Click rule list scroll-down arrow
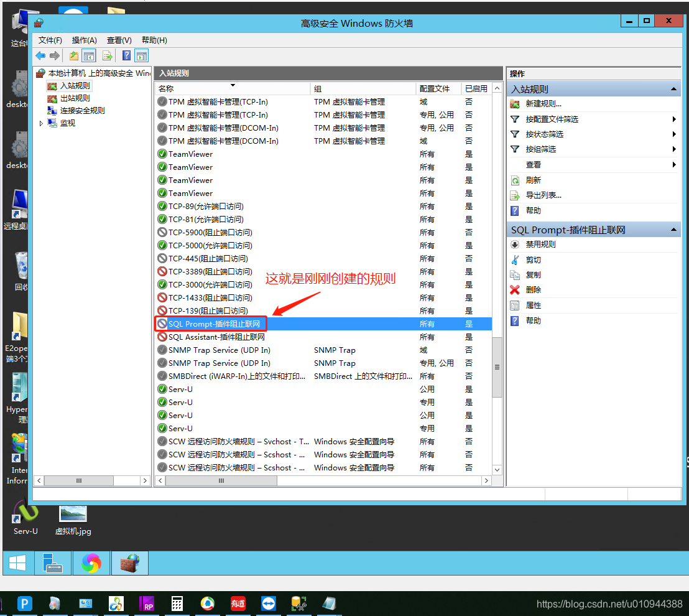The width and height of the screenshot is (689, 616). coord(497,470)
